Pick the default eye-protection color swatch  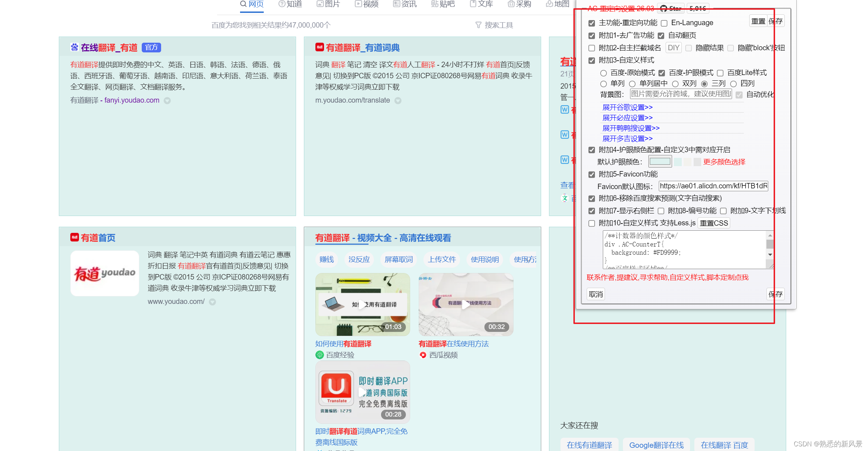pyautogui.click(x=660, y=161)
